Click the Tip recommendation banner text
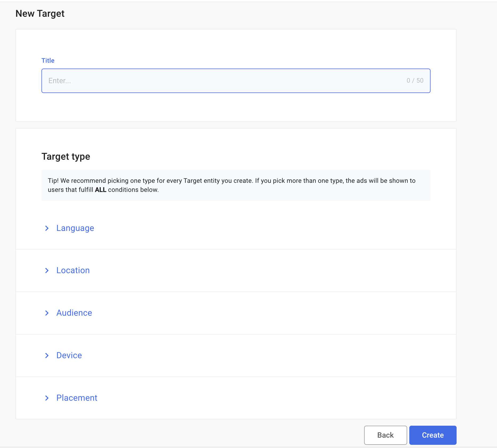Image resolution: width=497 pixels, height=448 pixels. point(231,181)
